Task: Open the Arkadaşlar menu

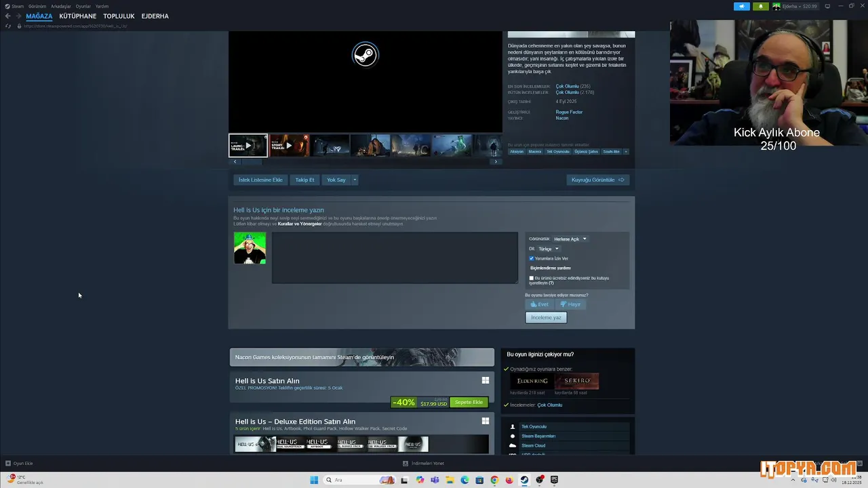Action: pyautogui.click(x=61, y=6)
